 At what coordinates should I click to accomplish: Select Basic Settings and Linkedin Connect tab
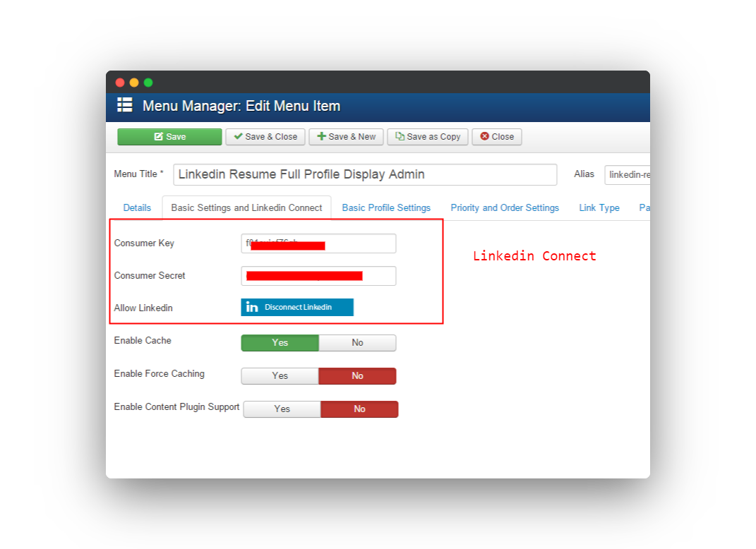tap(246, 207)
